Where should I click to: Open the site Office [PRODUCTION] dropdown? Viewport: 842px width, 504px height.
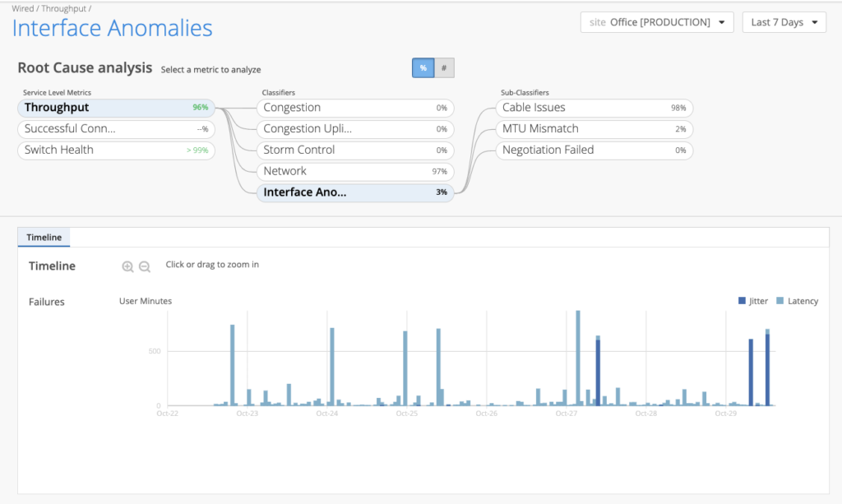pos(657,22)
